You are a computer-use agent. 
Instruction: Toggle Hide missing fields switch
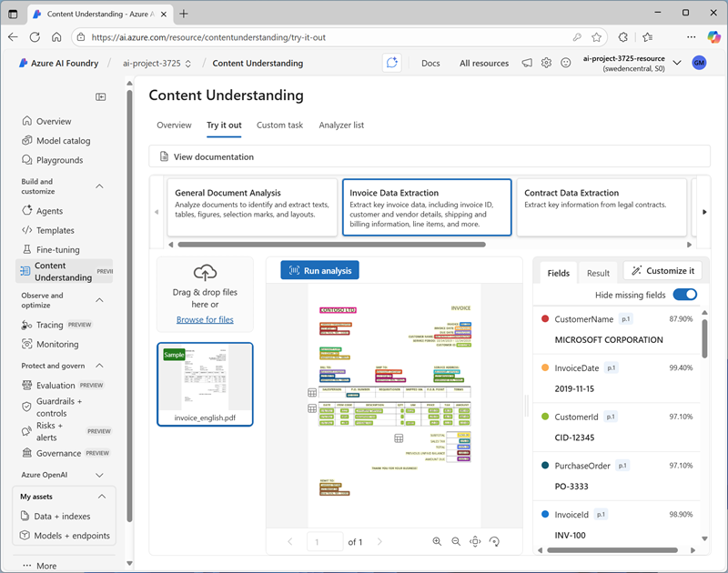click(684, 295)
